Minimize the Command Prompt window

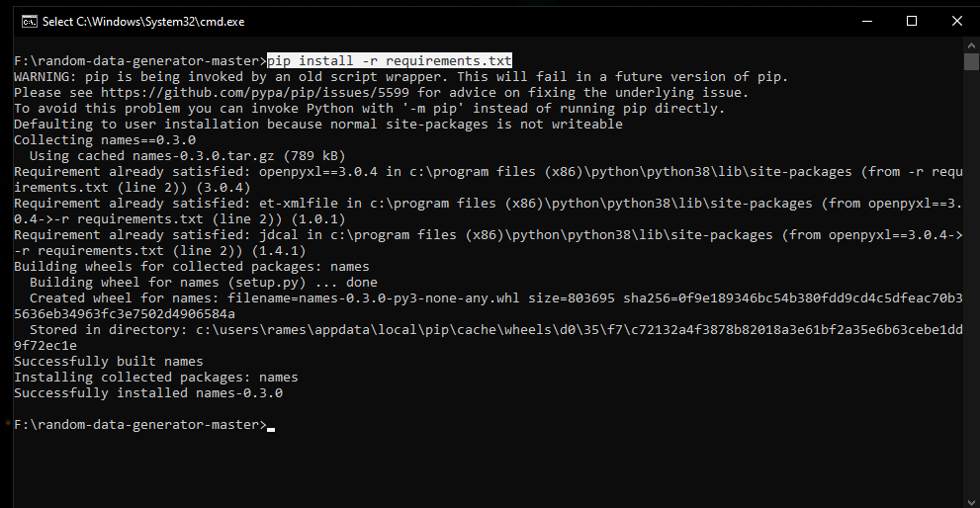867,21
